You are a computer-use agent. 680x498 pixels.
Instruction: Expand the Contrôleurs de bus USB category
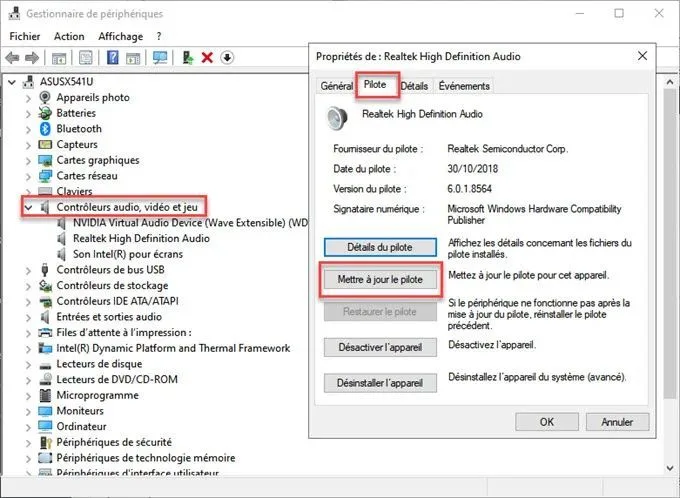click(28, 270)
